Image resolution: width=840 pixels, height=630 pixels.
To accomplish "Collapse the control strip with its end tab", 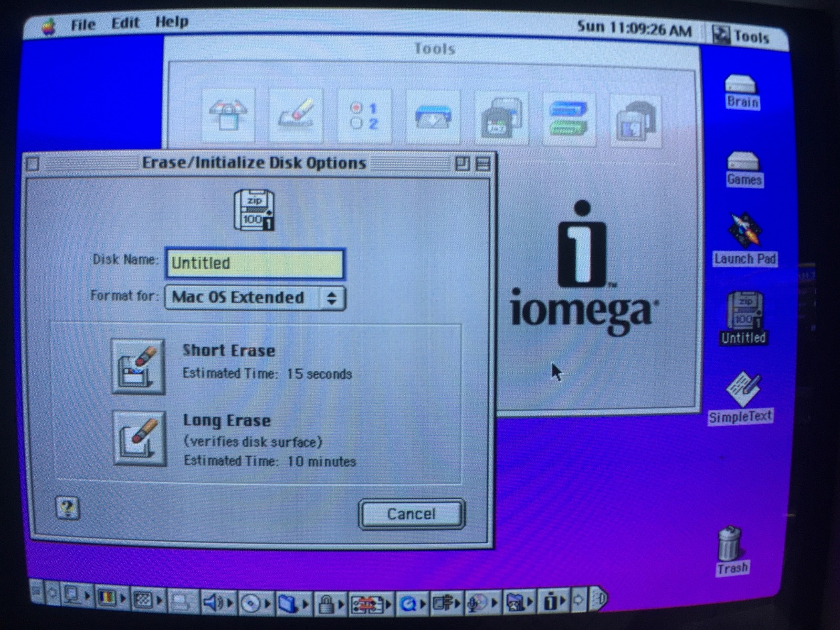I will tap(598, 598).
